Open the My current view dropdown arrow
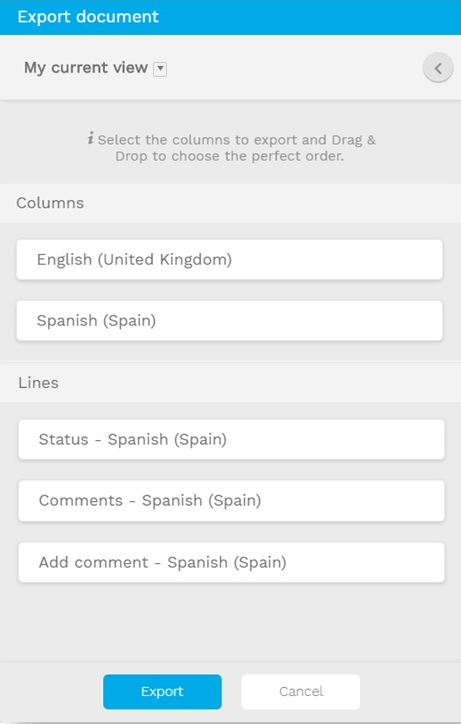This screenshot has height=724, width=461. 160,69
